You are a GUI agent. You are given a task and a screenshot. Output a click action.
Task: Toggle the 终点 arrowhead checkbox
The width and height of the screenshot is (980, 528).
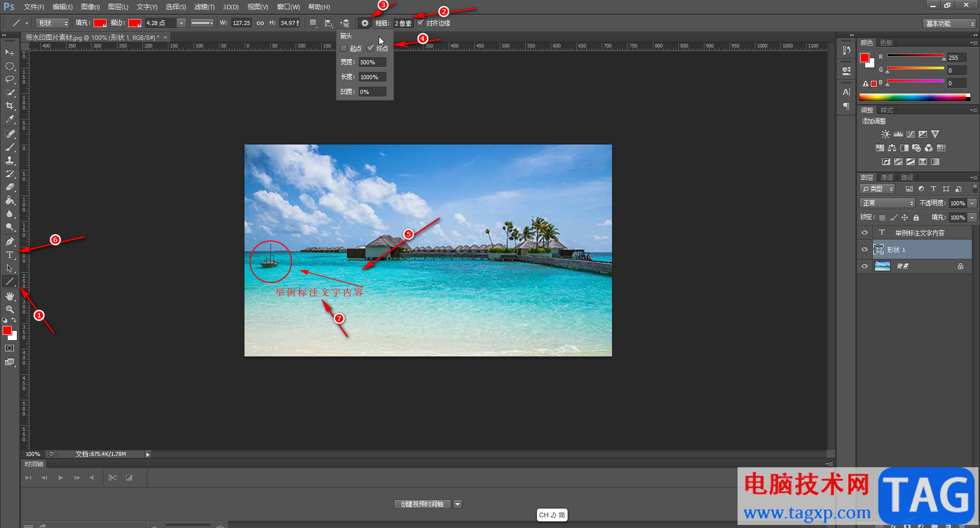371,49
